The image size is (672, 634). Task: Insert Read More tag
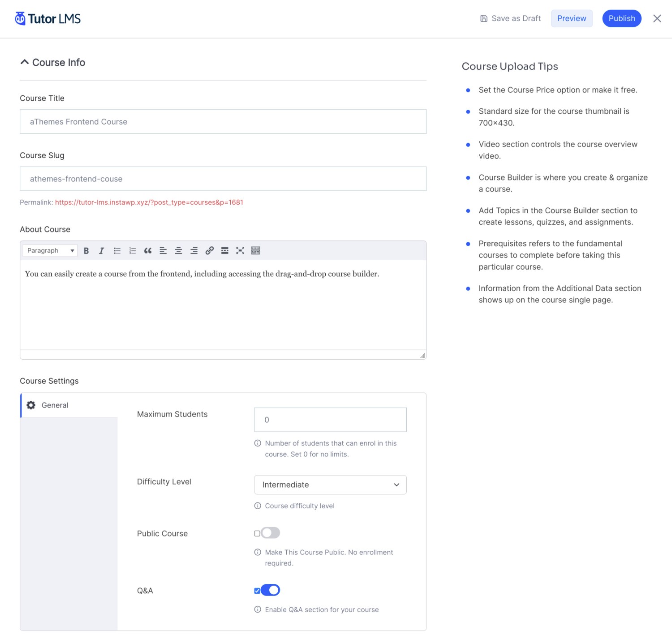point(225,251)
